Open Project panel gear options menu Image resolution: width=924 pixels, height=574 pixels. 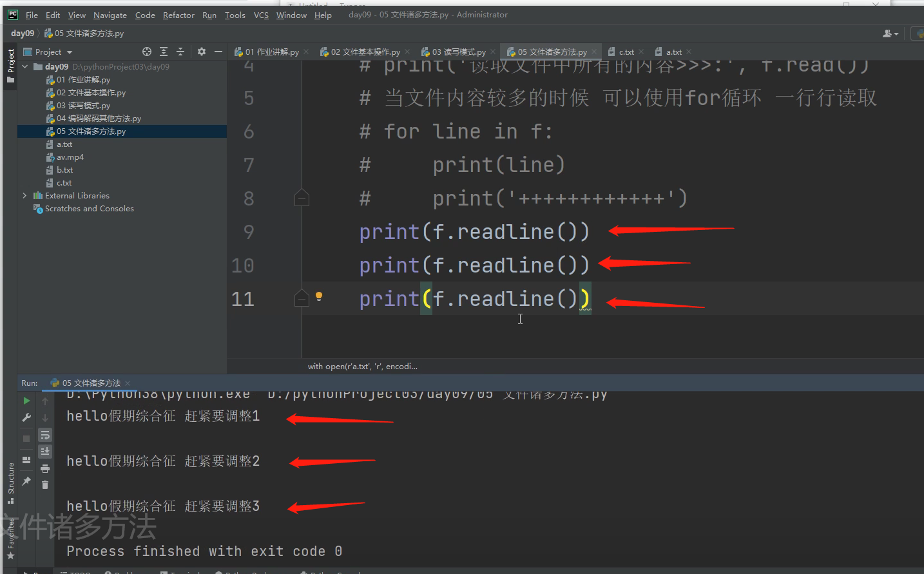click(202, 52)
